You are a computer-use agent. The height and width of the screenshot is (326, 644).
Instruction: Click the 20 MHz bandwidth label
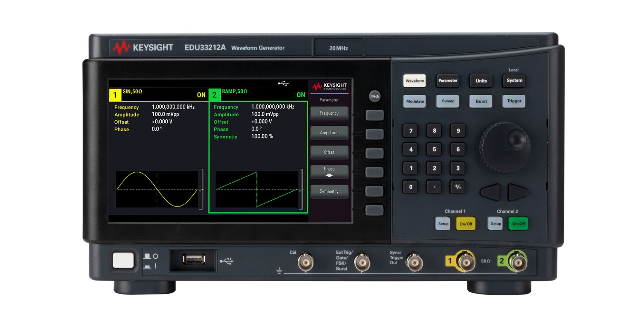coord(338,48)
